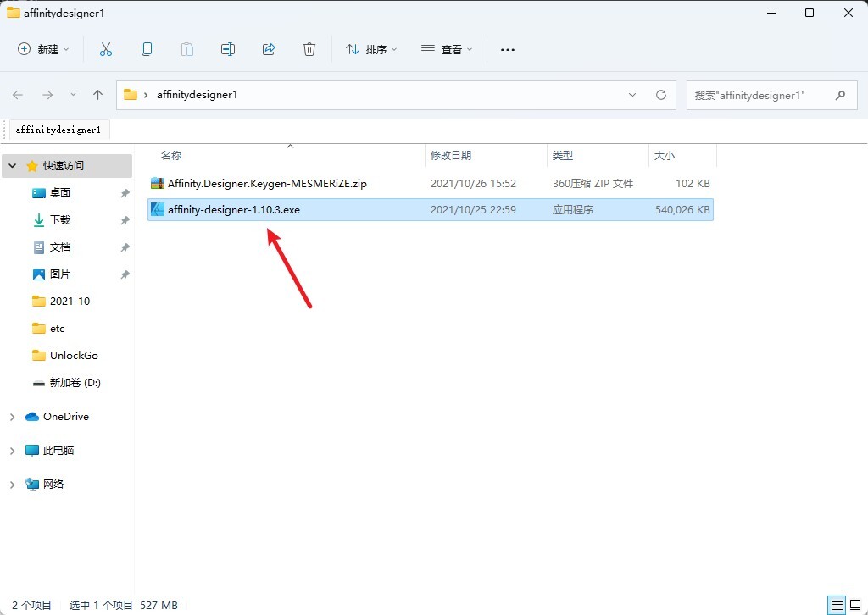Open the 新建 (New) dropdown
Screen dimensions: 868x615
[44, 49]
